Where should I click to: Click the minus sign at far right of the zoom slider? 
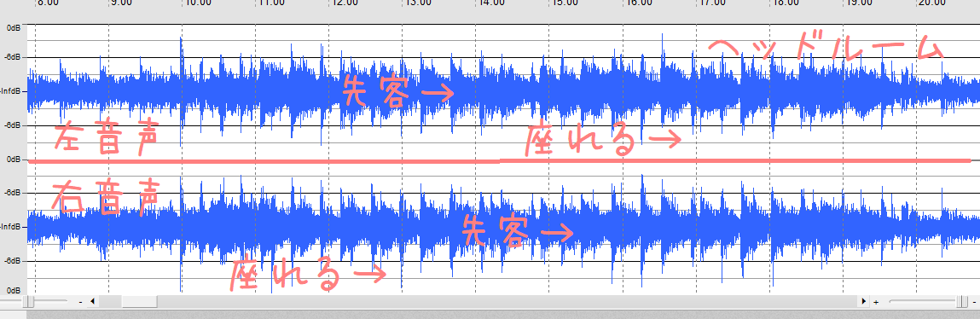975,302
